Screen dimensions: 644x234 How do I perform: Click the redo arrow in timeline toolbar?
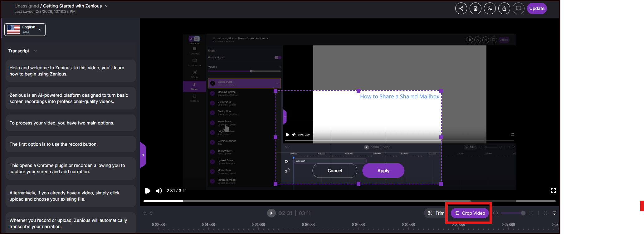tap(151, 213)
